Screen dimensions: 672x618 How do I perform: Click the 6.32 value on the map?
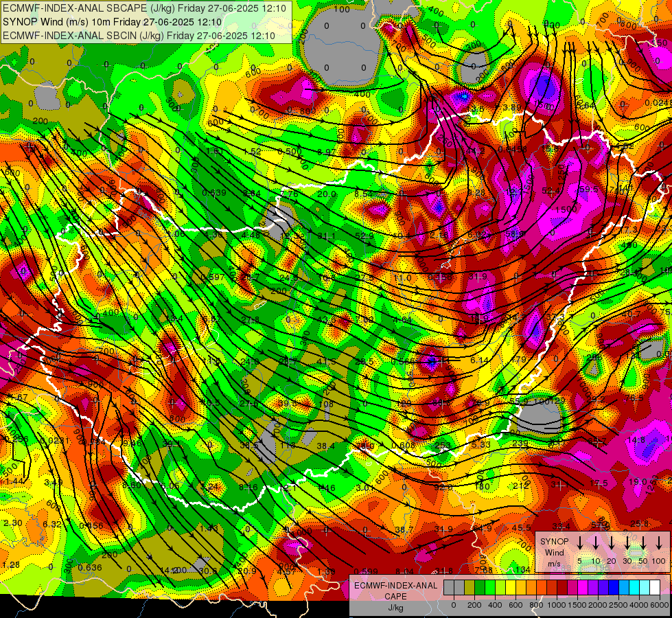tap(52, 524)
